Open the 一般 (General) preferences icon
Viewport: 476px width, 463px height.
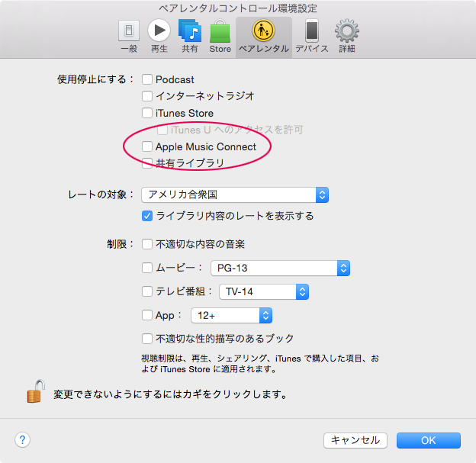click(x=129, y=36)
